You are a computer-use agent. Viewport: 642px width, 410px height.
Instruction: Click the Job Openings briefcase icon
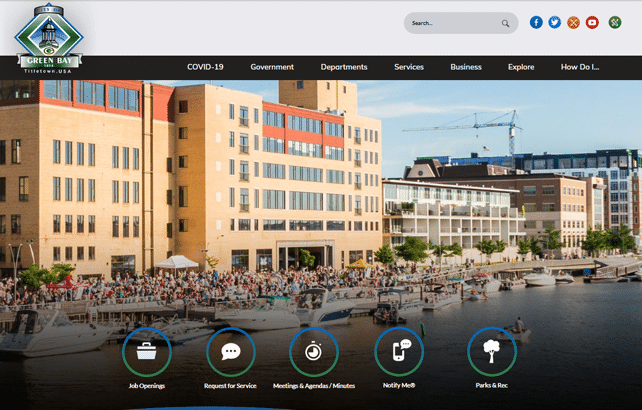(146, 352)
